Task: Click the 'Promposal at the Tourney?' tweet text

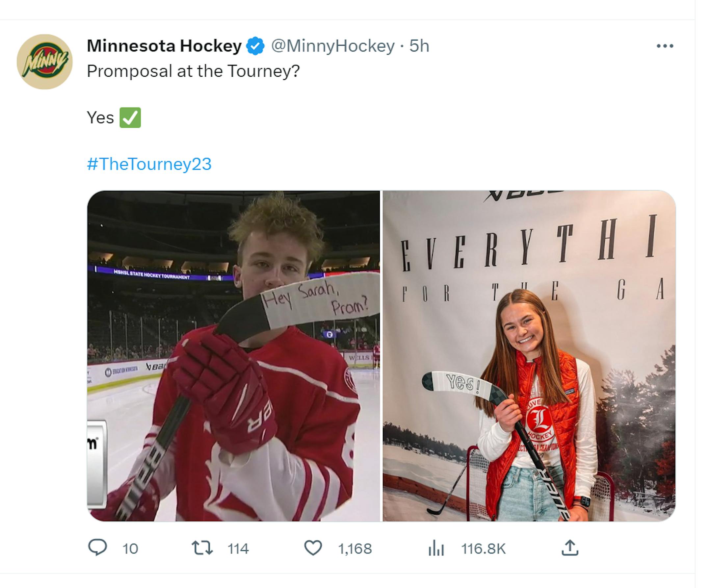Action: click(193, 71)
